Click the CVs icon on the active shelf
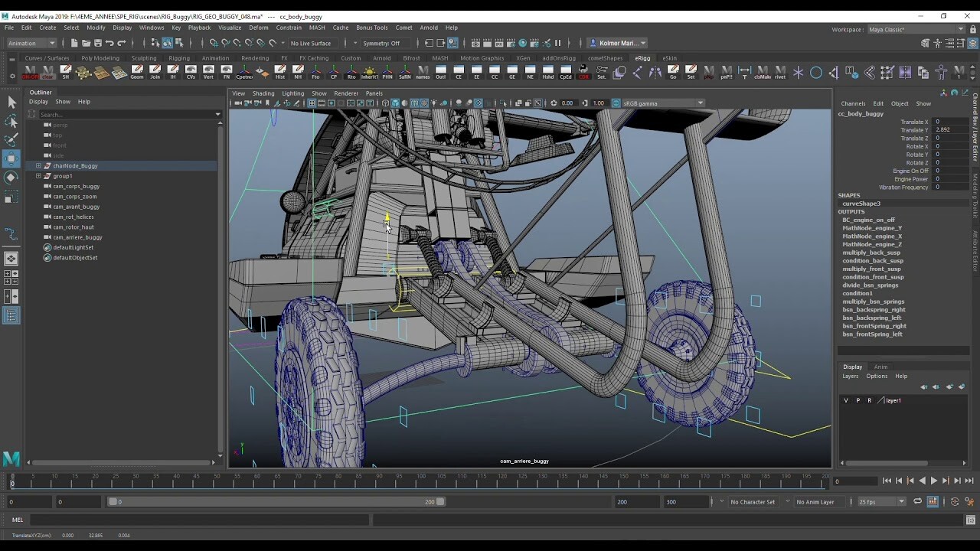Screen dimensions: 980x551 (191, 70)
